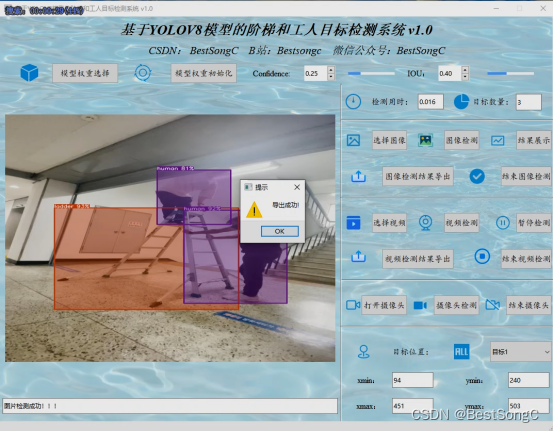The height and width of the screenshot is (432, 554).
Task: Click the ymin field showing 240
Action: [x=529, y=380]
